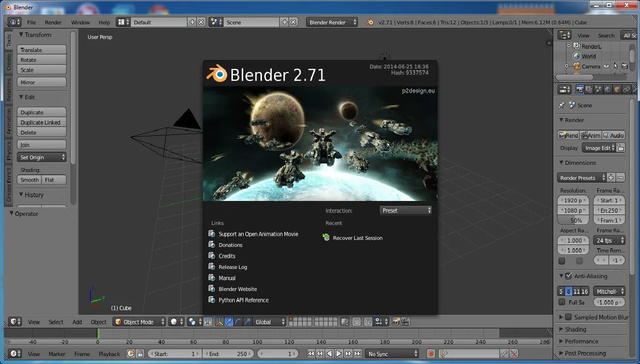
Task: Click the 50% resolution percentage slider
Action: tap(573, 220)
